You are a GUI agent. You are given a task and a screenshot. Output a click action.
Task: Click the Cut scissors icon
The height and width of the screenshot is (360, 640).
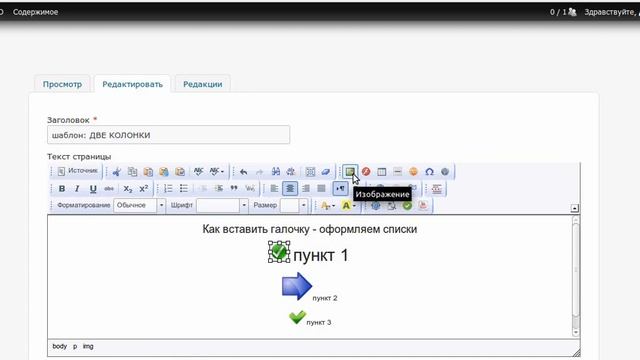click(117, 172)
